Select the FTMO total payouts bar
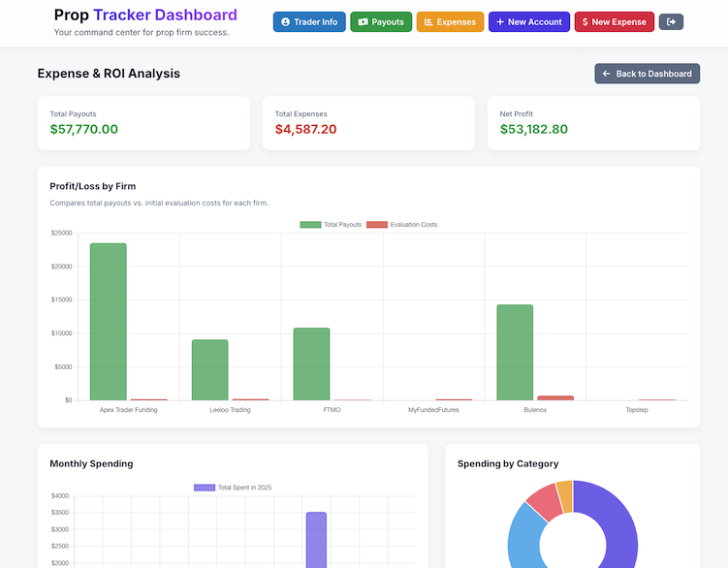The width and height of the screenshot is (728, 568). (x=311, y=363)
